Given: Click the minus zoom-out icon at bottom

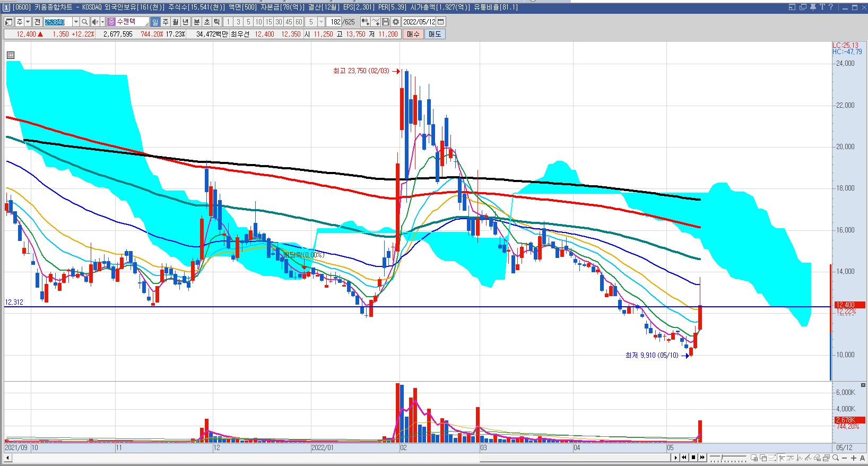Looking at the screenshot, I should (845, 458).
